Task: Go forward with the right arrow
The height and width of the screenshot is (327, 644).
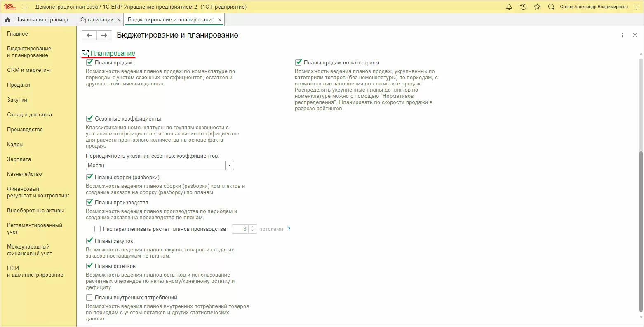Action: click(104, 36)
